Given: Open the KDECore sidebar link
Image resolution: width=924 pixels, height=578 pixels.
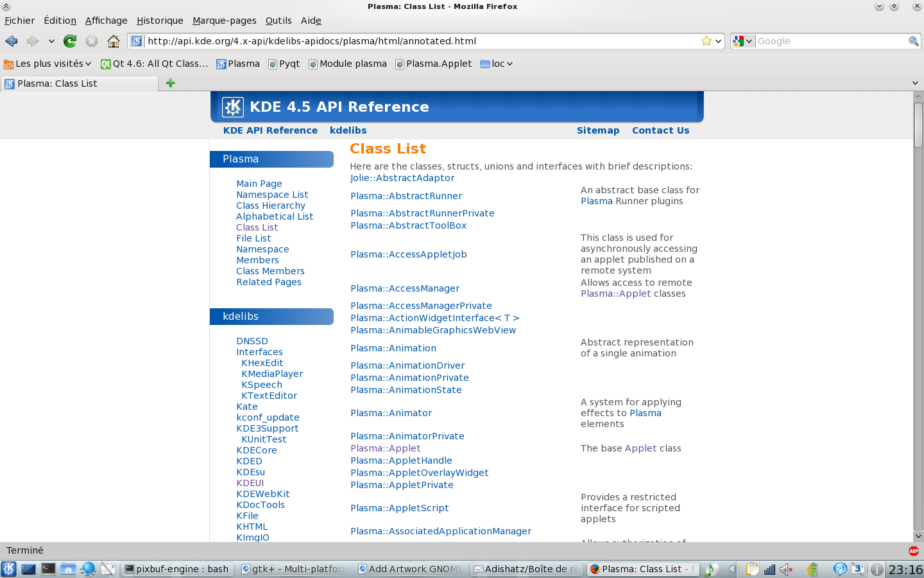Looking at the screenshot, I should [x=257, y=450].
